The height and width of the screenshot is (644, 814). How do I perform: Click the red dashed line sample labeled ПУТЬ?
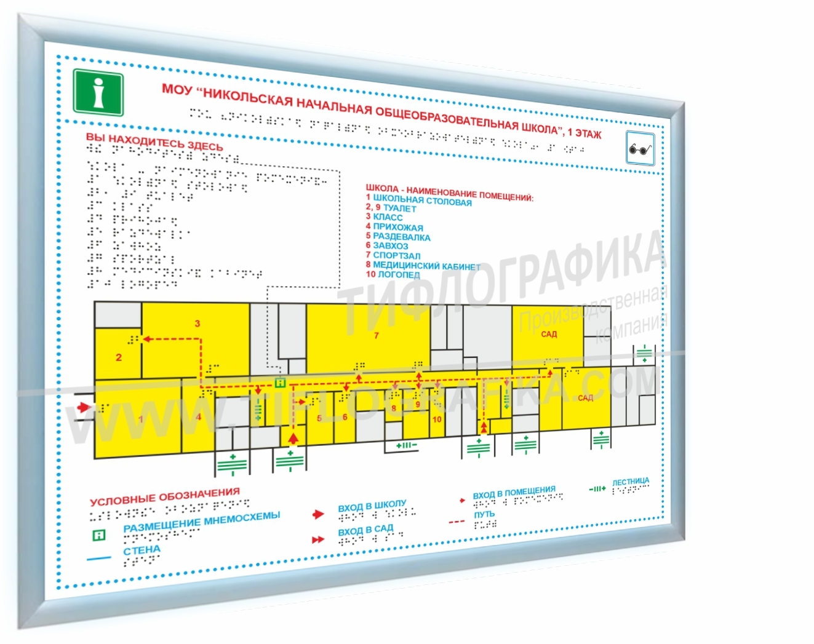[457, 522]
